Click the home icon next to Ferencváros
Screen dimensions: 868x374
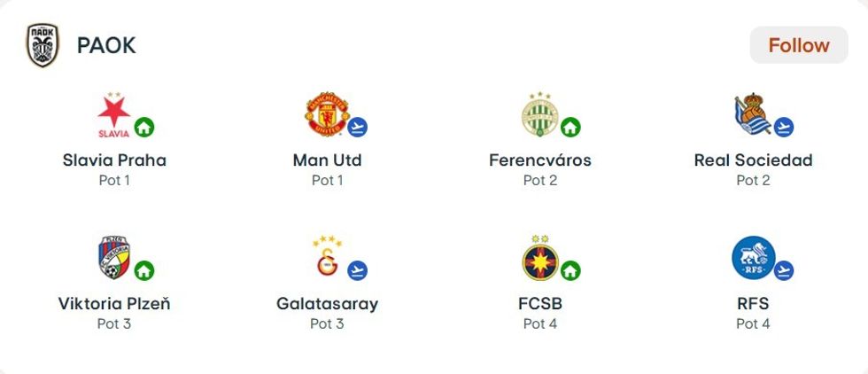tap(570, 128)
